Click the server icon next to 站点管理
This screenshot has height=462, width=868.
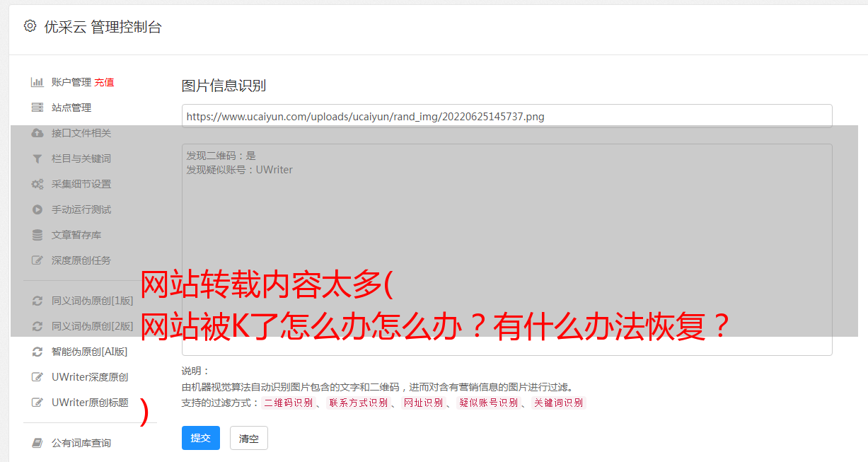(37, 108)
